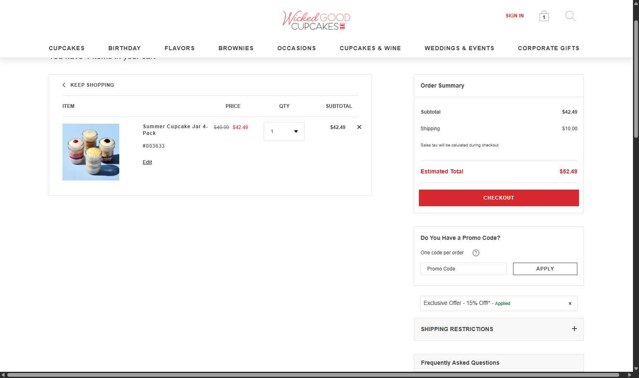639x378 pixels.
Task: Click the sales tax note text
Action: [x=460, y=145]
